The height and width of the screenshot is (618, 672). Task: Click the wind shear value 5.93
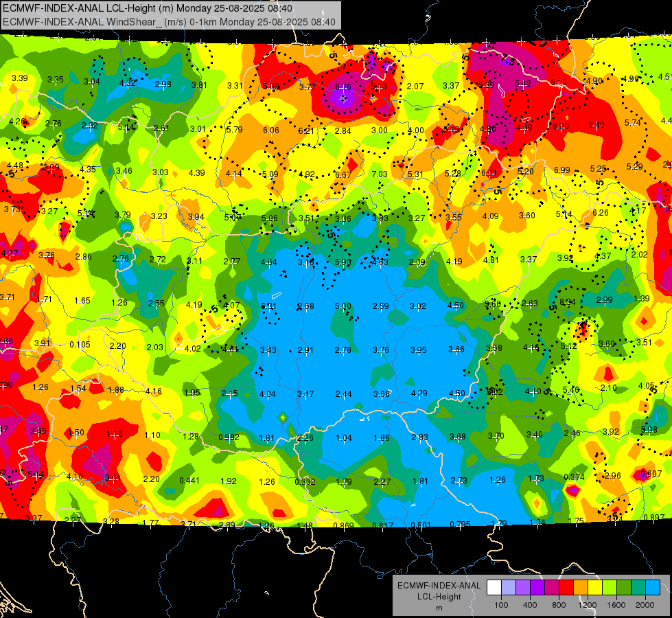tap(343, 262)
